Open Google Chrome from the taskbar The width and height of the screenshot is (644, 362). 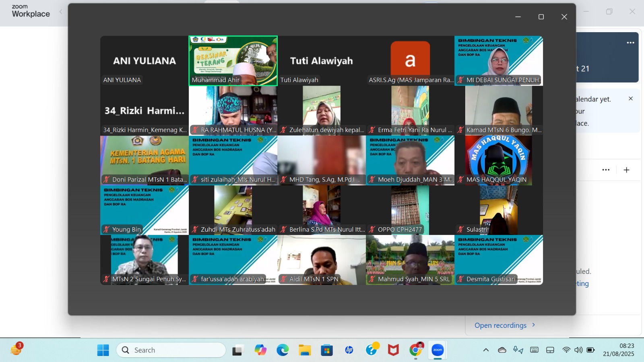tap(415, 350)
